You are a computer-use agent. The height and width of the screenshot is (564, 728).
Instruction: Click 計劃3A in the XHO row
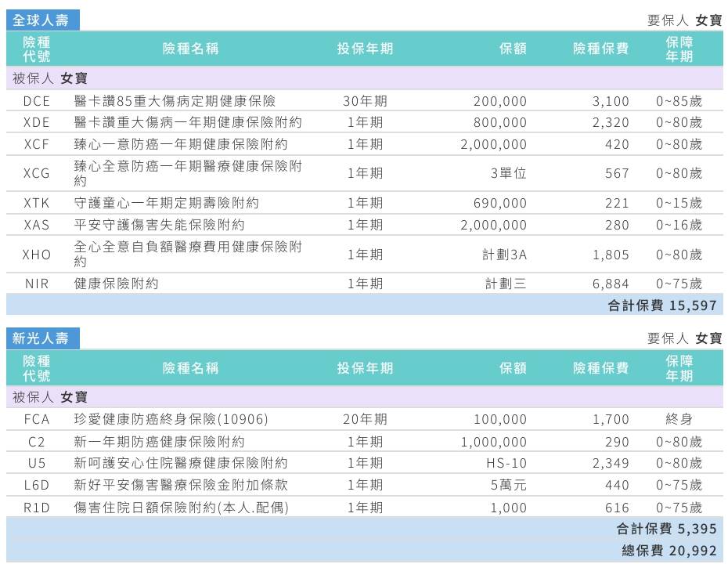(x=504, y=255)
